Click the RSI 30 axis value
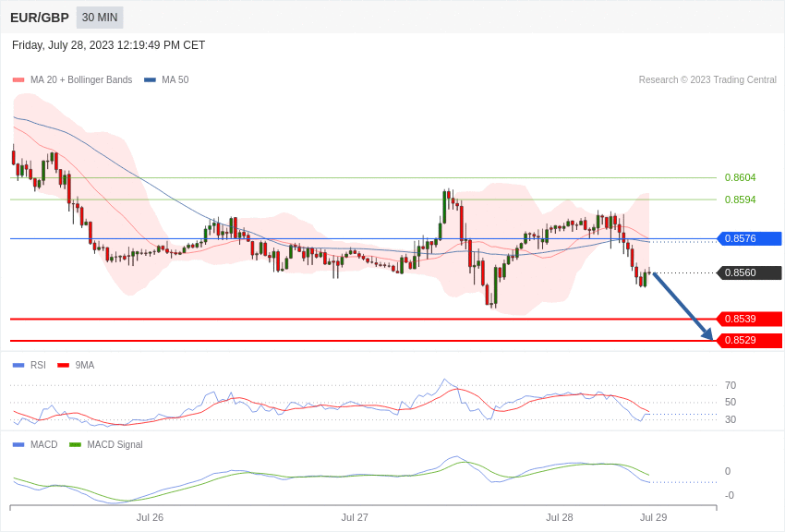This screenshot has width=785, height=532. [x=731, y=419]
